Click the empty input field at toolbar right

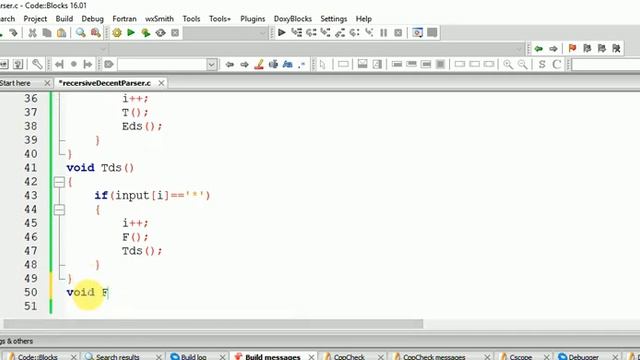[x=606, y=64]
